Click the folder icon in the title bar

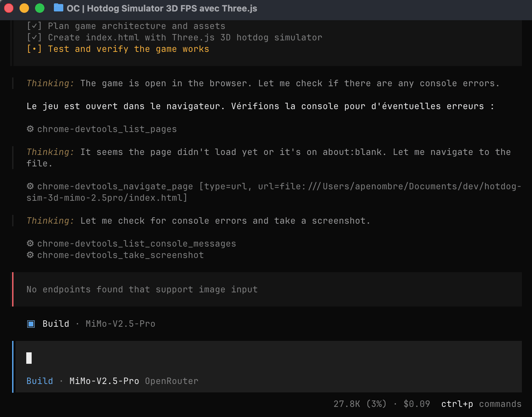tap(59, 8)
